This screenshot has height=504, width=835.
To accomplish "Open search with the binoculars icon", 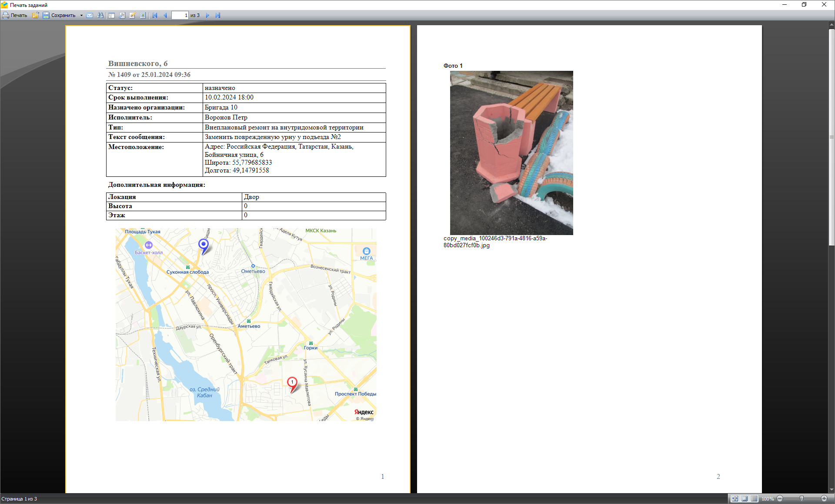I will tap(100, 15).
